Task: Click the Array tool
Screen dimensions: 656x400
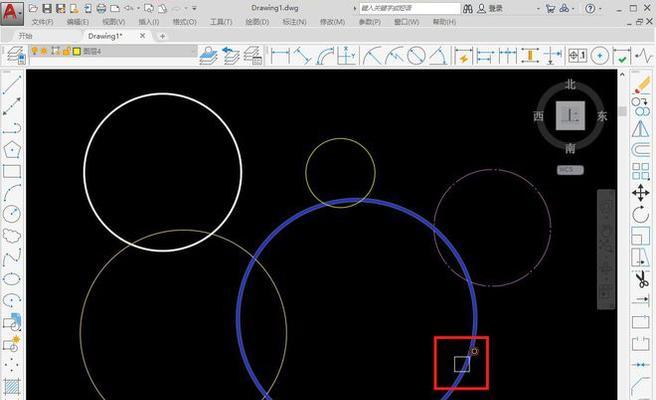Action: coord(641,172)
